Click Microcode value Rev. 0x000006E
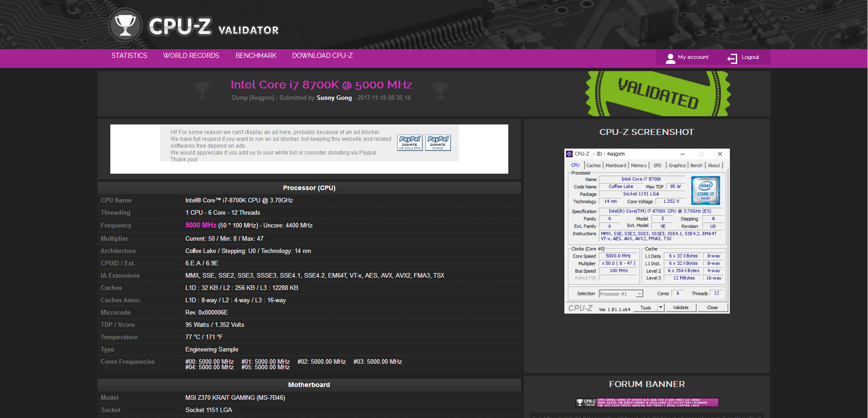 click(207, 312)
